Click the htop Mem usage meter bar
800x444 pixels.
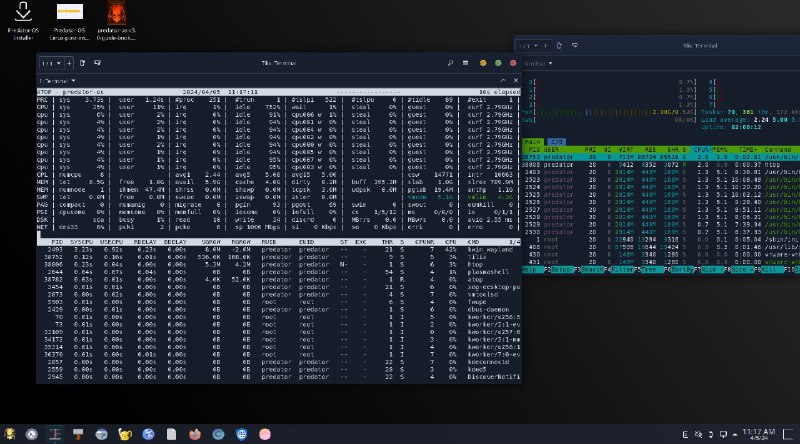609,112
